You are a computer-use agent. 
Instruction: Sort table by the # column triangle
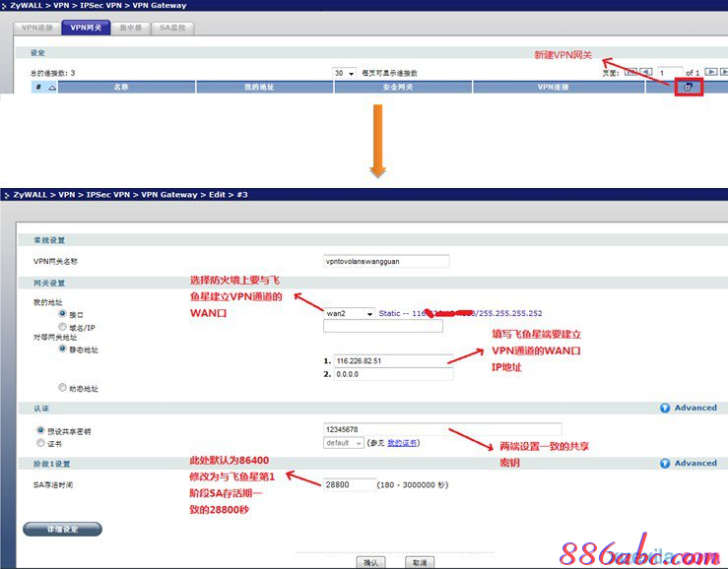tap(52, 88)
